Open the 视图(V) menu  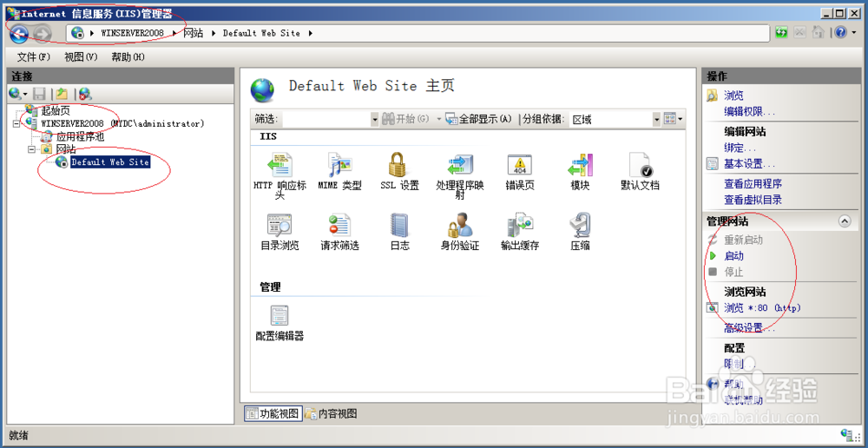coord(81,57)
